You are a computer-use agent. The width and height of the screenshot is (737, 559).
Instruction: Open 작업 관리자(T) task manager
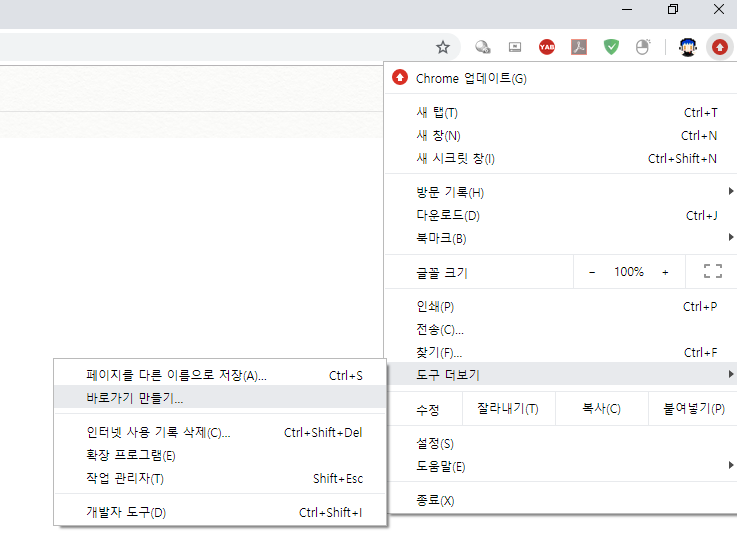[220, 478]
